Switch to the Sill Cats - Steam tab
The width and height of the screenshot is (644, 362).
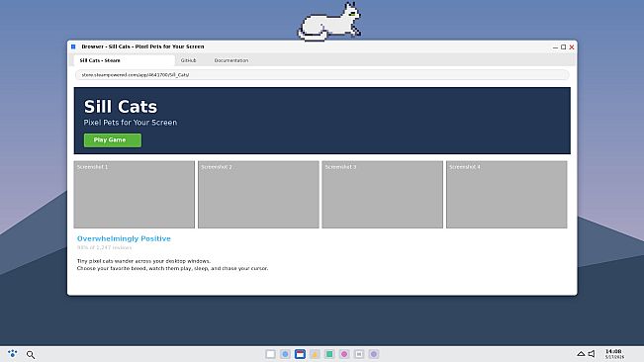click(x=124, y=60)
